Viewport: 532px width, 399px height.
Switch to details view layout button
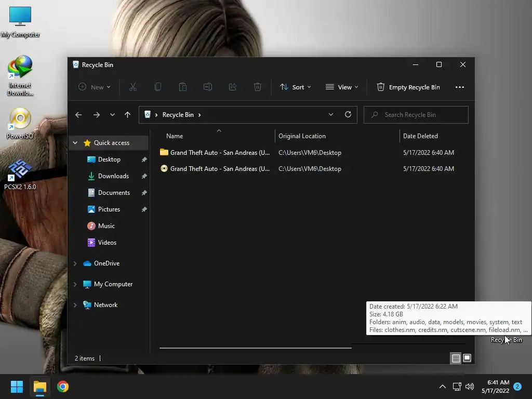[x=456, y=358]
